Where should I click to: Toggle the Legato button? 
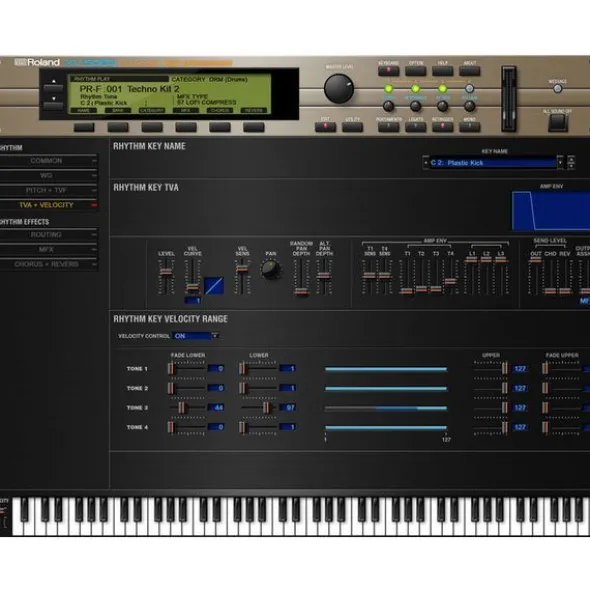415,127
